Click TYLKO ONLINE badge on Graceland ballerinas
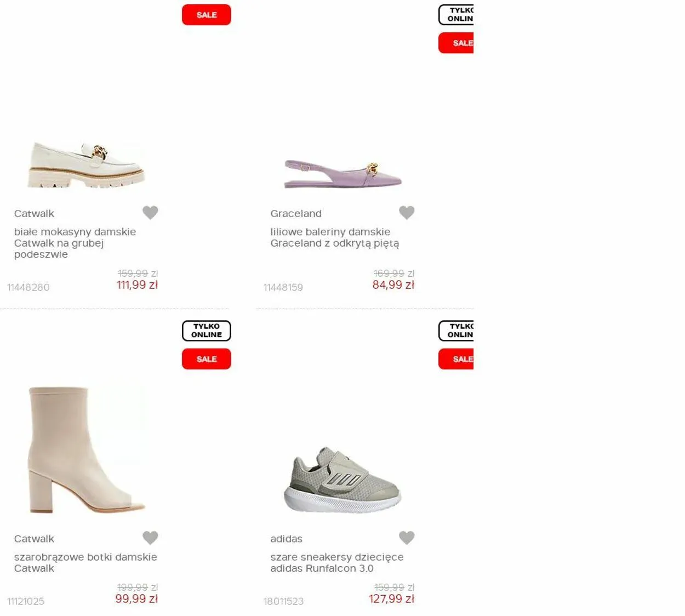The image size is (685, 616). pyautogui.click(x=456, y=15)
